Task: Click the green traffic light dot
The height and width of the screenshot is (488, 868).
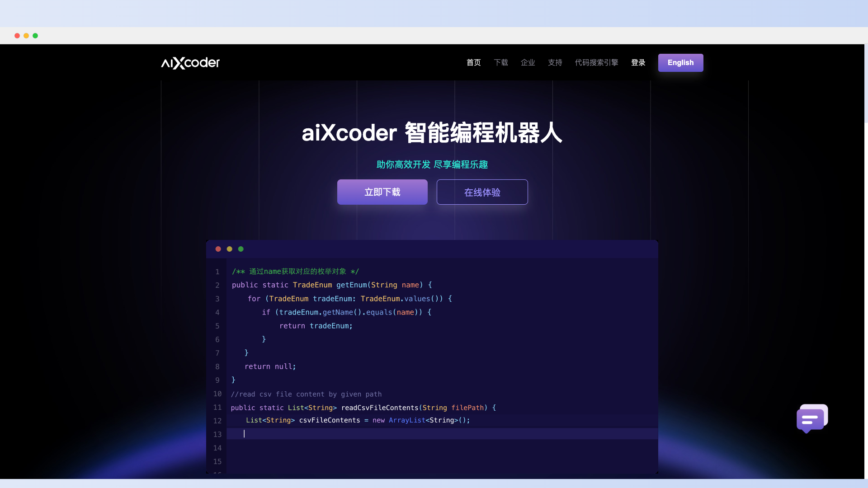Action: pyautogui.click(x=35, y=36)
